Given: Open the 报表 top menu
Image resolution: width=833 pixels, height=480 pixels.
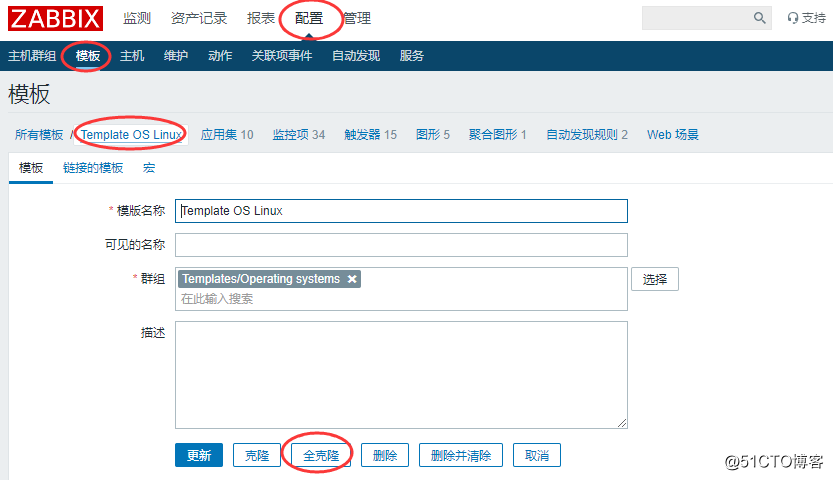Looking at the screenshot, I should point(261,19).
